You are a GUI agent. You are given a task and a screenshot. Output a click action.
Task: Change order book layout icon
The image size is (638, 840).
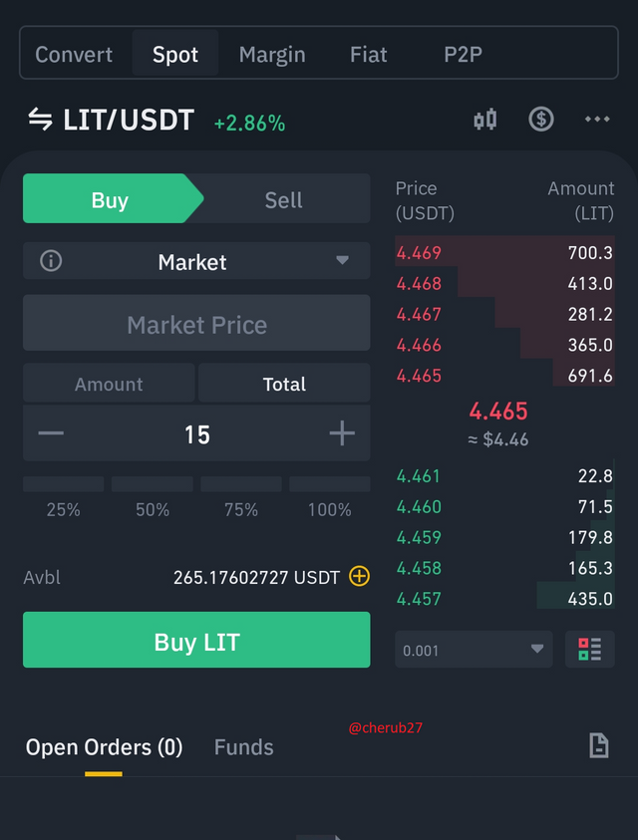[590, 650]
